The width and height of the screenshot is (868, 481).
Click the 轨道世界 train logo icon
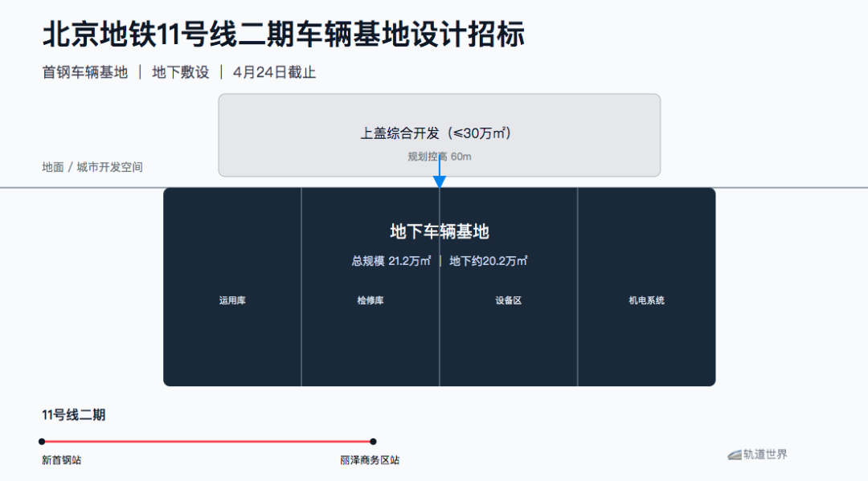[x=734, y=455]
